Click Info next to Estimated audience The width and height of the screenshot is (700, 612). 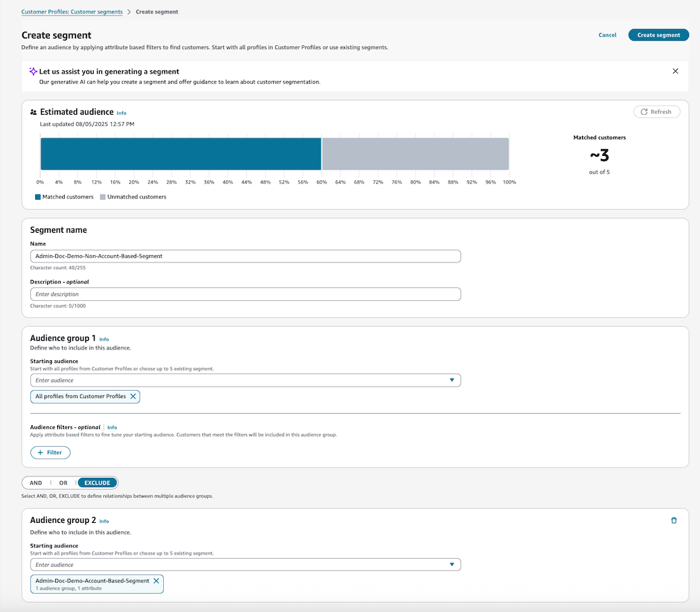click(x=121, y=112)
